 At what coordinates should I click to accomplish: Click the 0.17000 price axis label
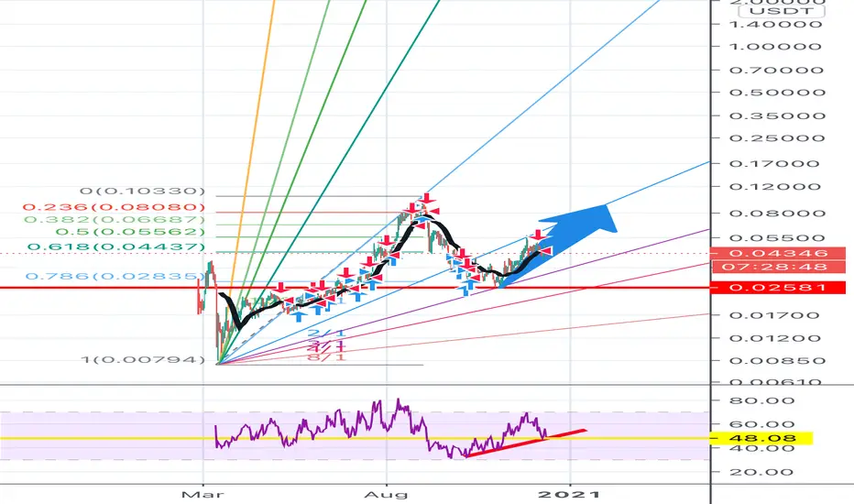(x=775, y=164)
